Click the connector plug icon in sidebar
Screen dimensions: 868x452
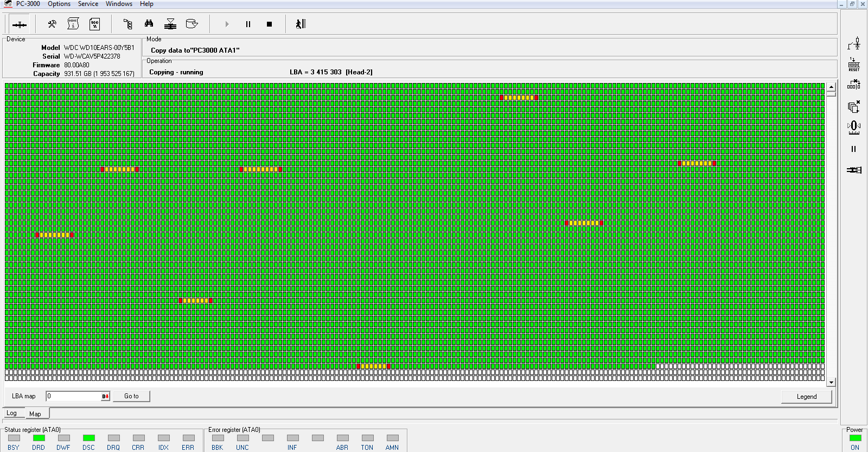[854, 170]
